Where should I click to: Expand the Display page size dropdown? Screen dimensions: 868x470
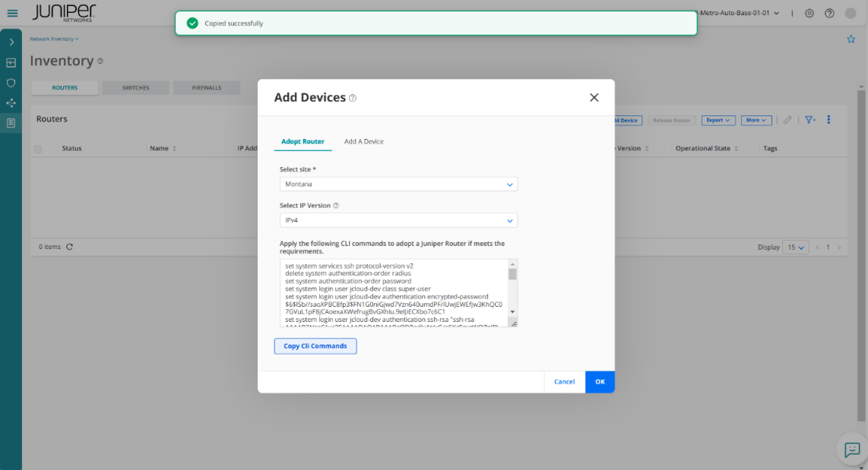[797, 248]
